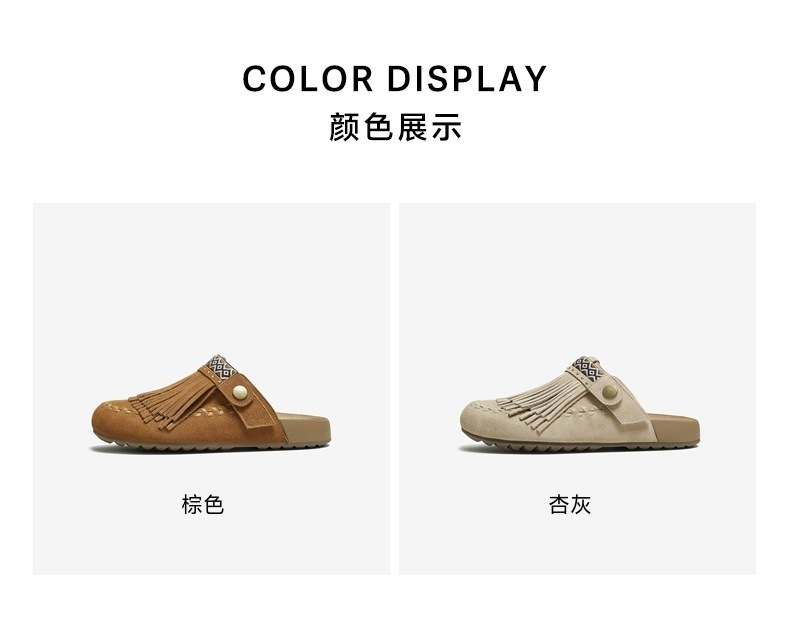Click the beige shoe's rubber outsole

[579, 445]
